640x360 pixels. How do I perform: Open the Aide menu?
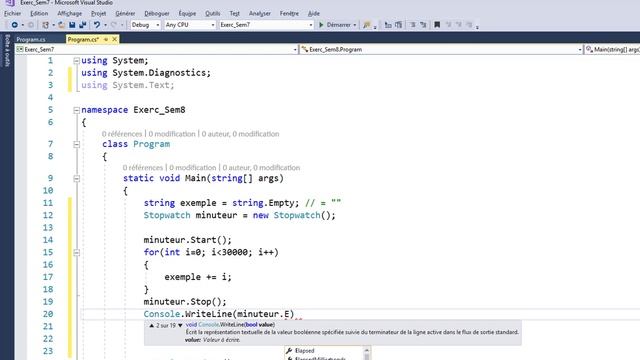[313, 13]
